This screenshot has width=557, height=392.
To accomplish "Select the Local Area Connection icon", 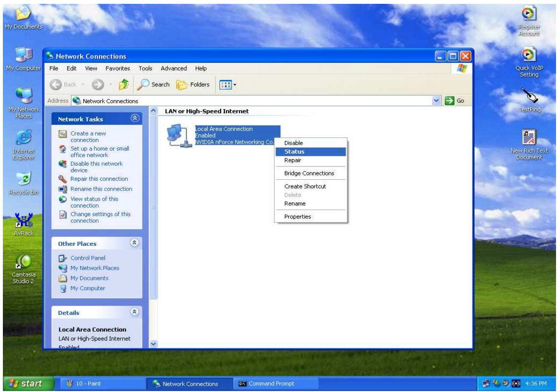I will pos(179,136).
